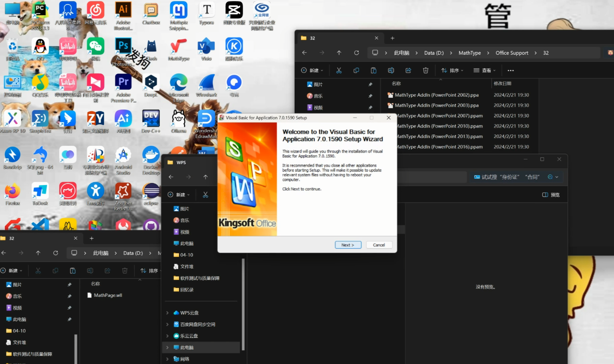Launch Visio desktop shortcut
The image size is (614, 364).
point(206,50)
